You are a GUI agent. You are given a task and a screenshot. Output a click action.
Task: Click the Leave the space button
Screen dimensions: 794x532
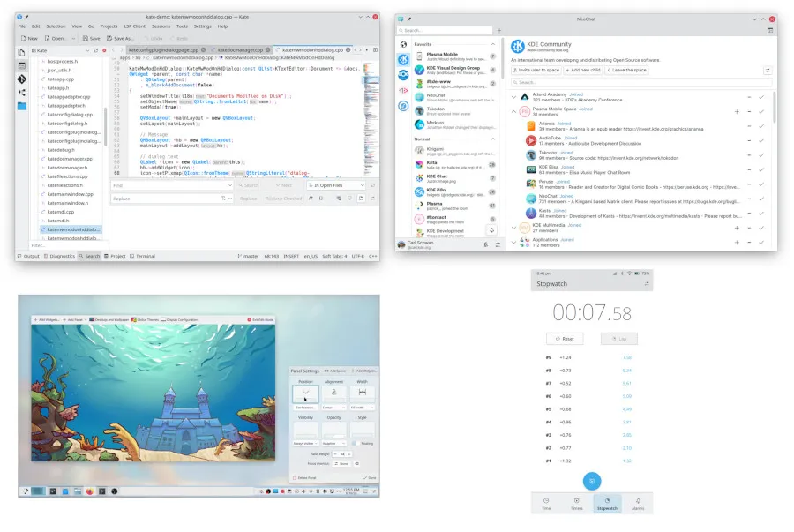pos(627,71)
